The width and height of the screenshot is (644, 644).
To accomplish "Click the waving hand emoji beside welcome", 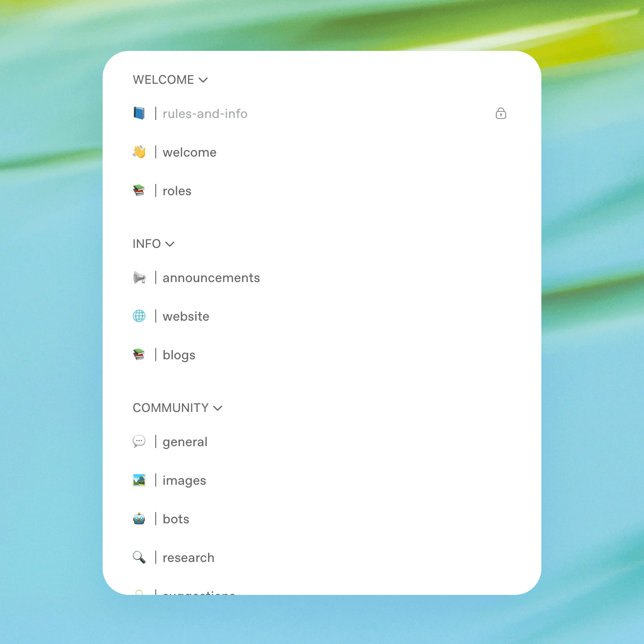I will (x=139, y=152).
